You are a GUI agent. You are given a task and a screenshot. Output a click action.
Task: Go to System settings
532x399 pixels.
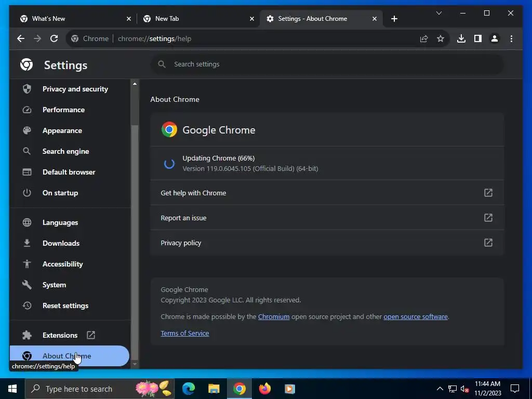pos(70,285)
